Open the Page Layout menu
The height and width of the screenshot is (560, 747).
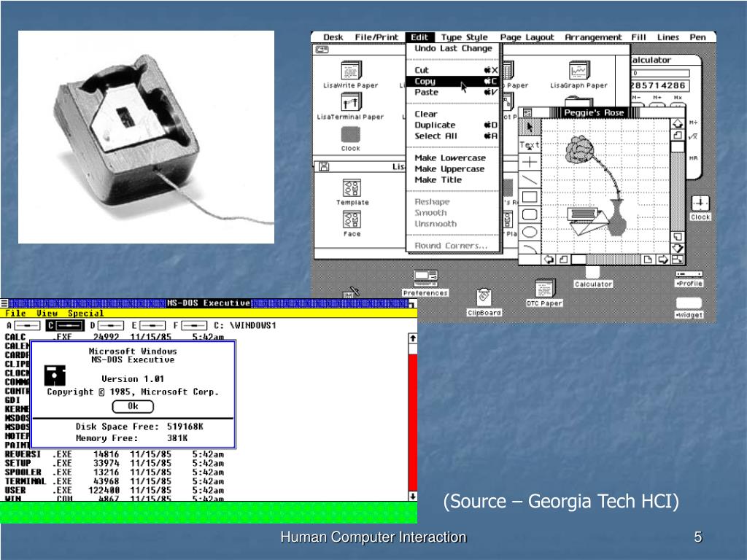coord(527,37)
